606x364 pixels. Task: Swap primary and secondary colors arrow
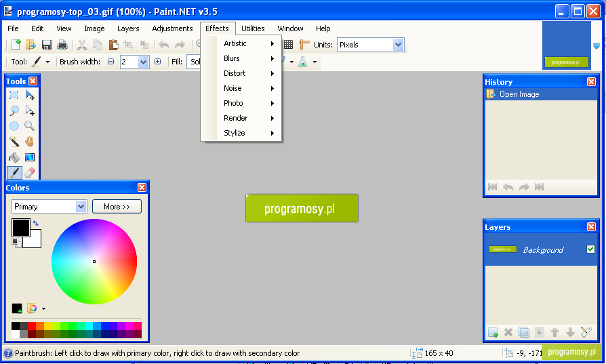coord(35,223)
